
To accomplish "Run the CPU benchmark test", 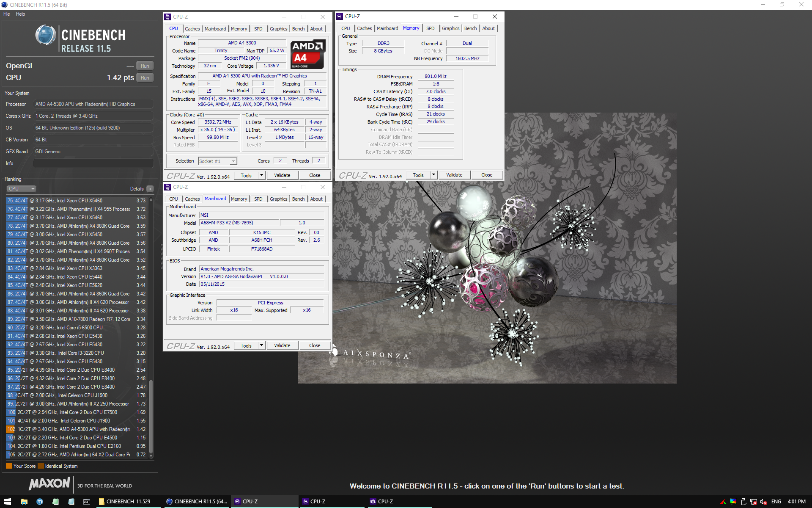I will coord(145,78).
